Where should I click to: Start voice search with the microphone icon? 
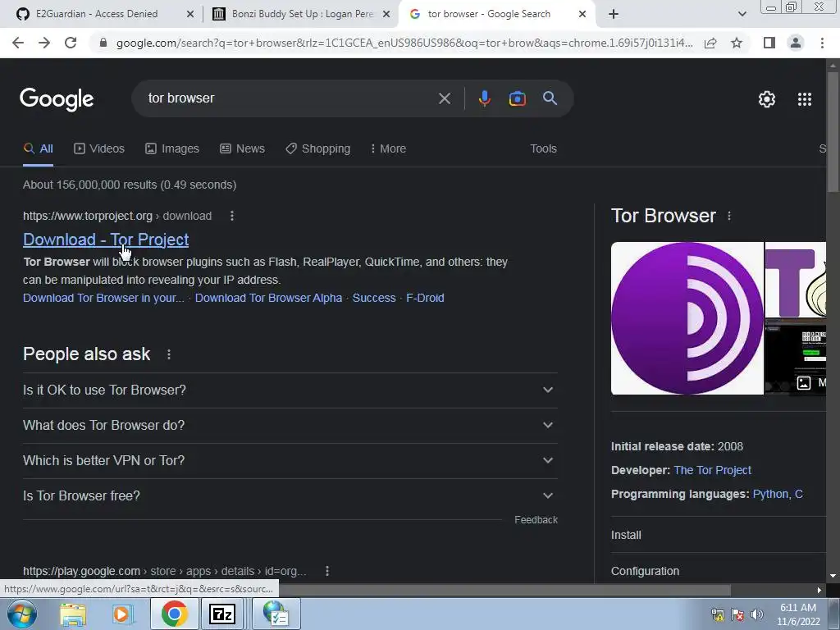coord(484,98)
